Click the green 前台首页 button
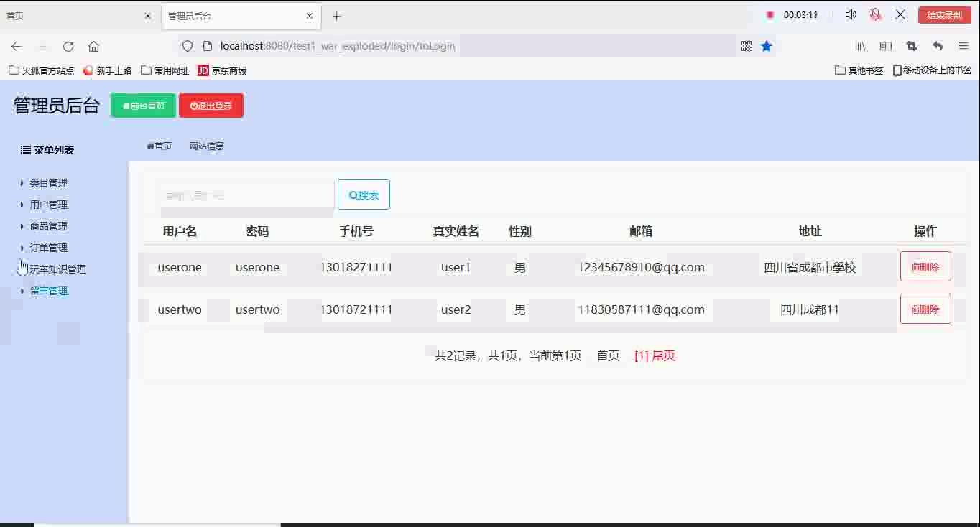 [143, 106]
